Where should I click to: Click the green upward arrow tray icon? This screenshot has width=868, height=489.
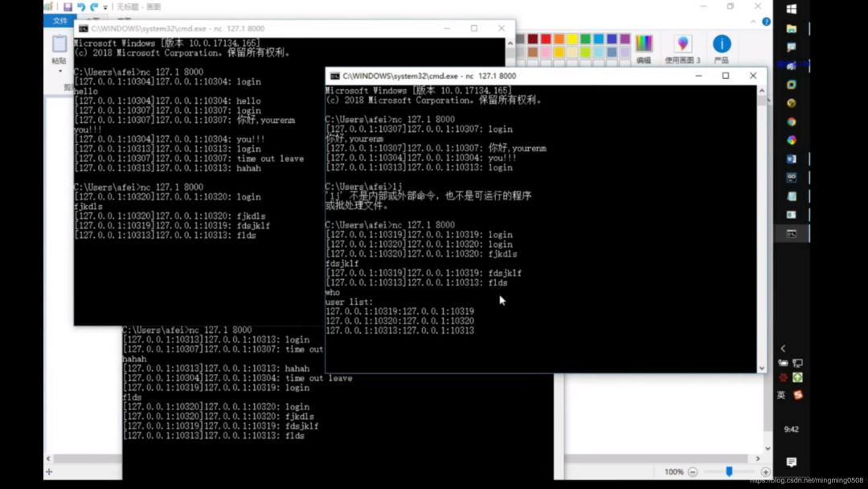click(x=798, y=378)
